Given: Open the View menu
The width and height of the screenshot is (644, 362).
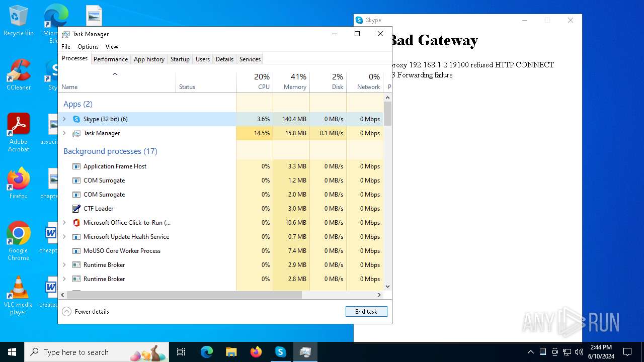Looking at the screenshot, I should 112,47.
